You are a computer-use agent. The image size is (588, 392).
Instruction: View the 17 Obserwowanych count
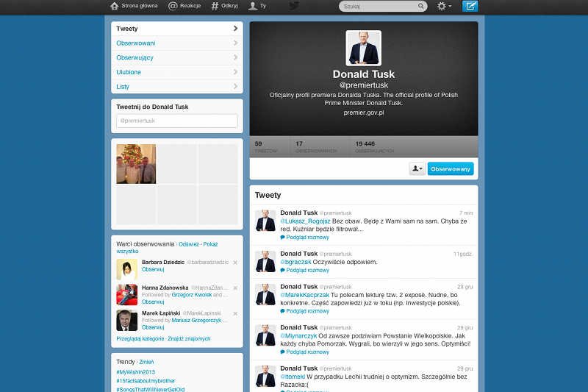click(316, 146)
